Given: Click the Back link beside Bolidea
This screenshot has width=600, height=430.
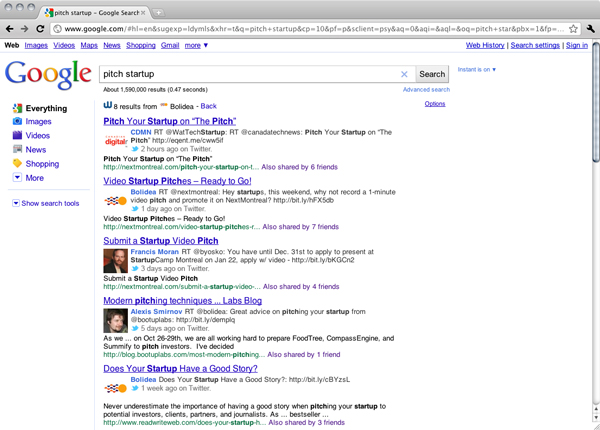Looking at the screenshot, I should pyautogui.click(x=209, y=106).
